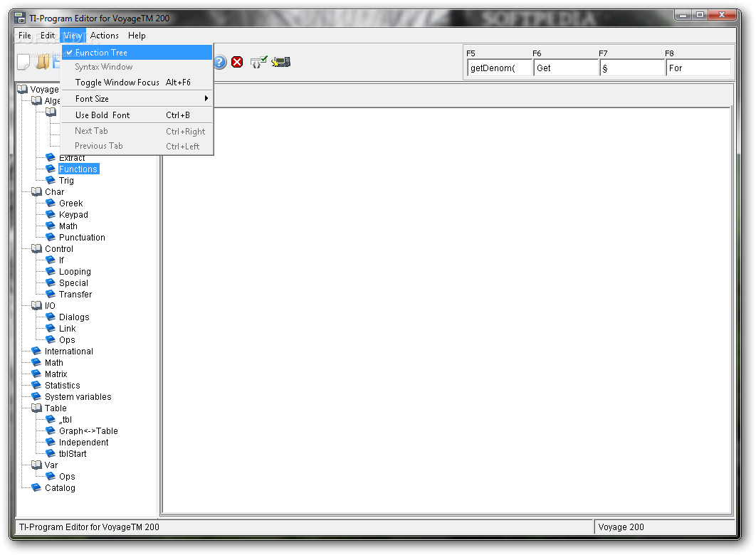This screenshot has width=756, height=555.
Task: Click the blue book icon beside Link
Action: point(50,327)
